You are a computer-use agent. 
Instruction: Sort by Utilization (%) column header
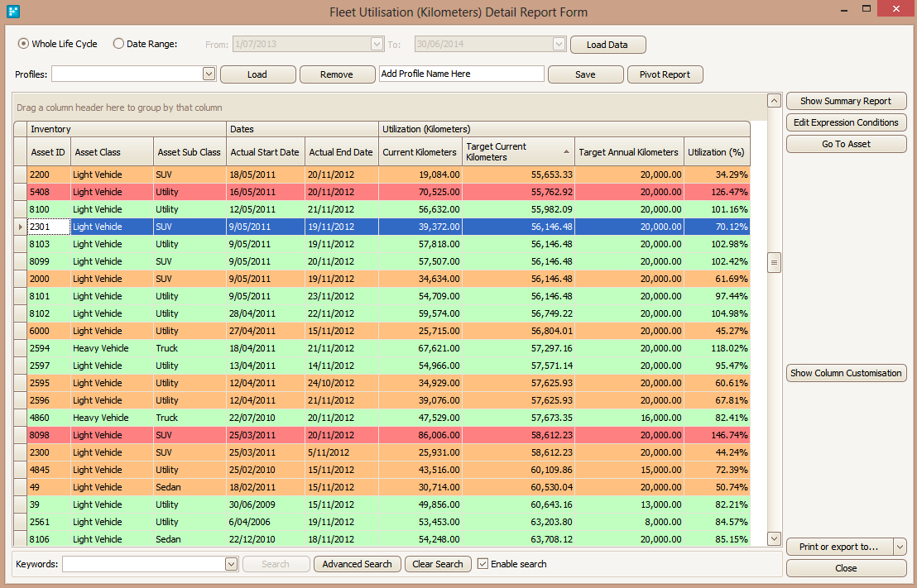(x=717, y=152)
